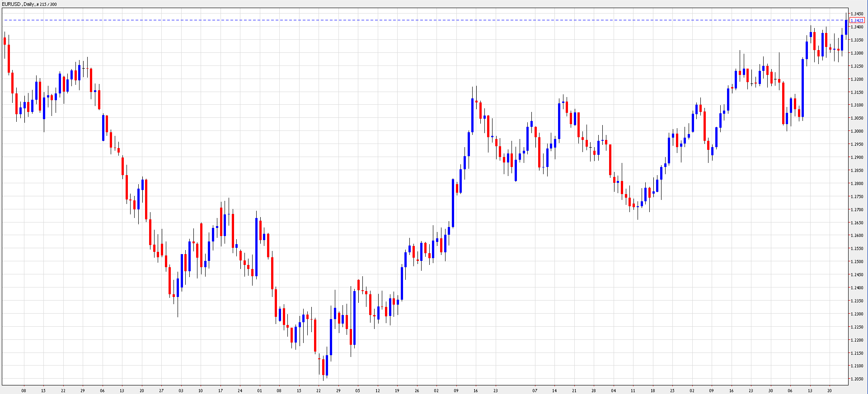This screenshot has width=868, height=394.
Task: Click the EURUSD Daily chart title text
Action: pyautogui.click(x=29, y=4)
